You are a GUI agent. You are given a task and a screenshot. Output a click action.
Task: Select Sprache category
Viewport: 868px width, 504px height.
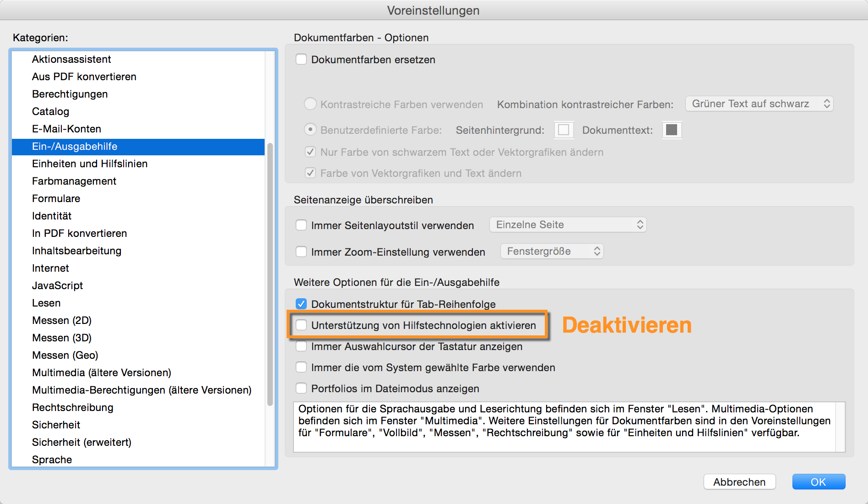[138, 459]
